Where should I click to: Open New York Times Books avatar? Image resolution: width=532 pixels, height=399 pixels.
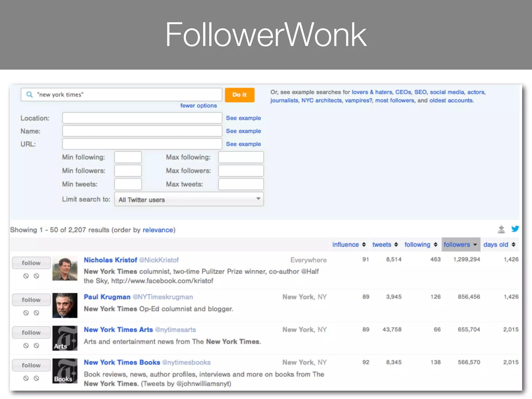click(x=65, y=371)
